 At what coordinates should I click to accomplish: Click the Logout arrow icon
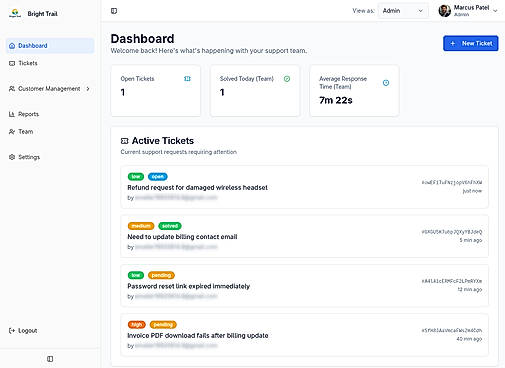point(12,331)
